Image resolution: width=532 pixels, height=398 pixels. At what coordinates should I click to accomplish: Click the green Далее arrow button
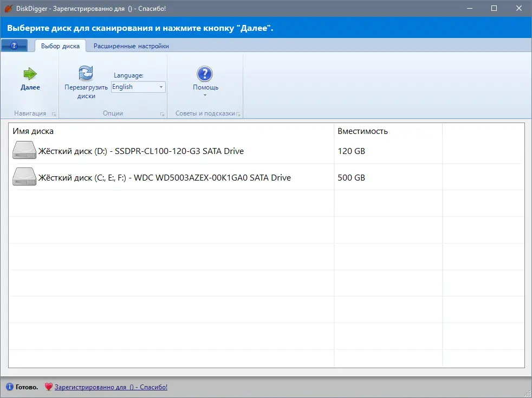(x=30, y=79)
